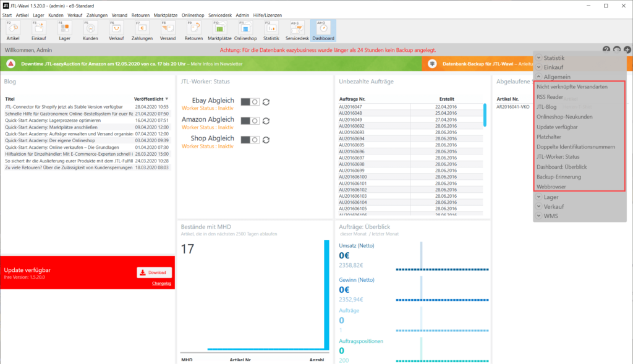This screenshot has height=364, width=633.
Task: Open the Statistik toolbar icon
Action: (271, 30)
